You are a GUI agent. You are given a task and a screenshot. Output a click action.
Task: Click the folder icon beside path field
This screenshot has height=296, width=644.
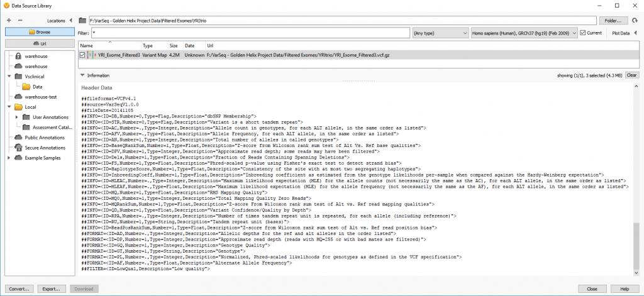(82, 21)
